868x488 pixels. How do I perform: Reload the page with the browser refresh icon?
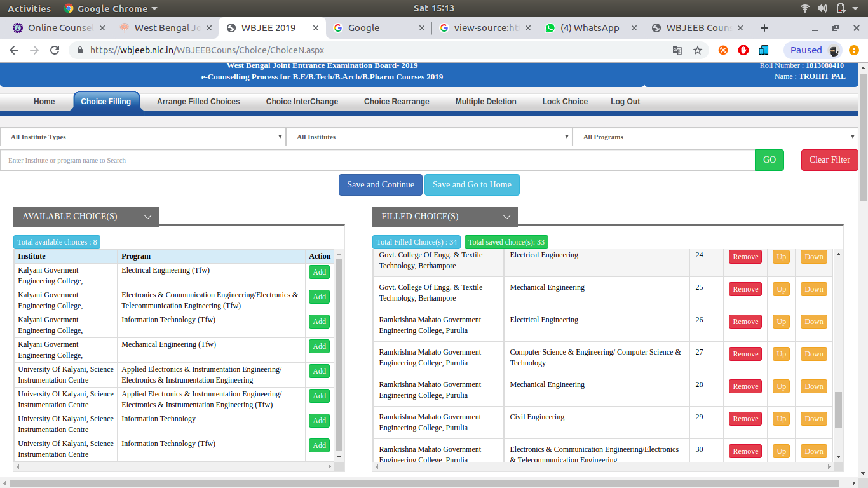pyautogui.click(x=55, y=50)
